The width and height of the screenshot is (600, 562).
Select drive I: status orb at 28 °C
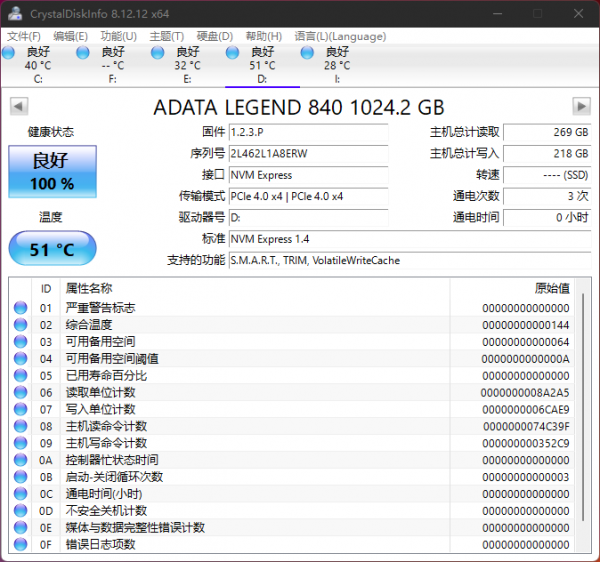[x=307, y=52]
